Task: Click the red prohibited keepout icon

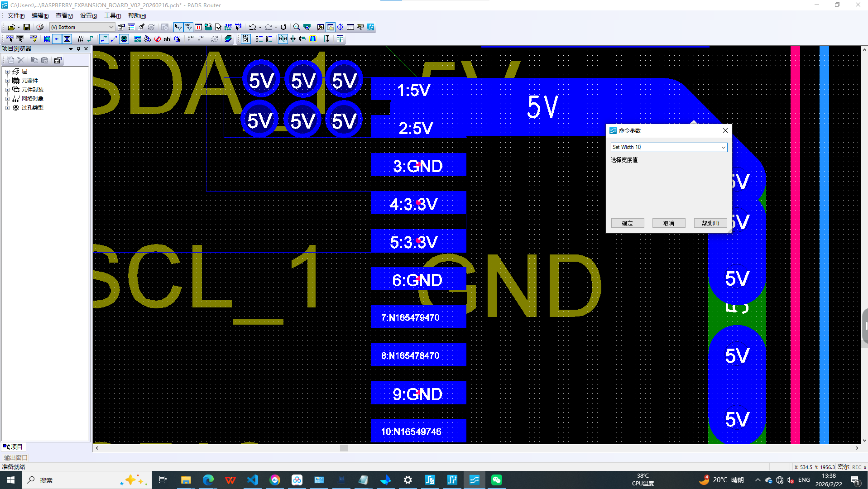Action: [x=158, y=39]
